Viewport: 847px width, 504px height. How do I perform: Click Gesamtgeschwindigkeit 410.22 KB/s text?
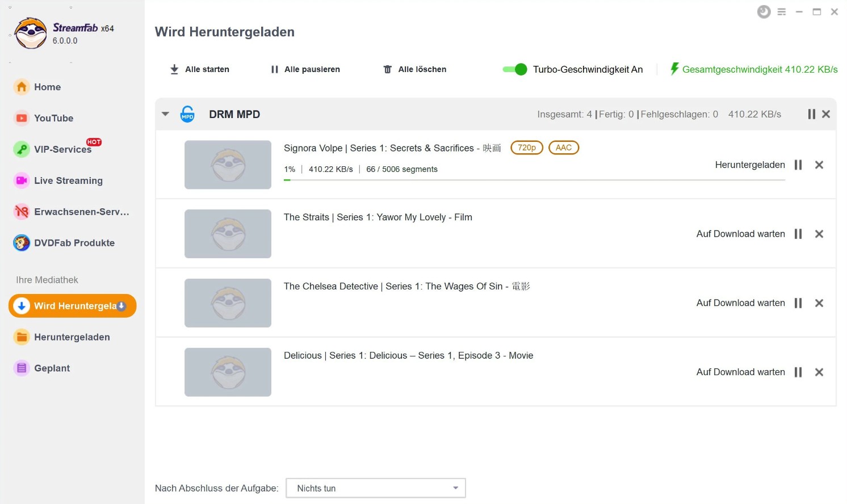[x=760, y=69]
